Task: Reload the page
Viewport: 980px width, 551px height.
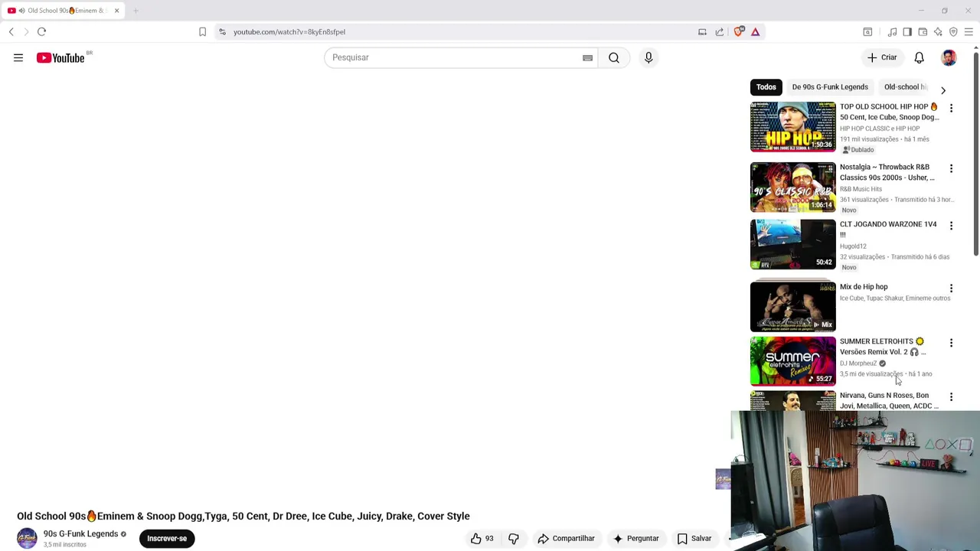Action: click(41, 31)
